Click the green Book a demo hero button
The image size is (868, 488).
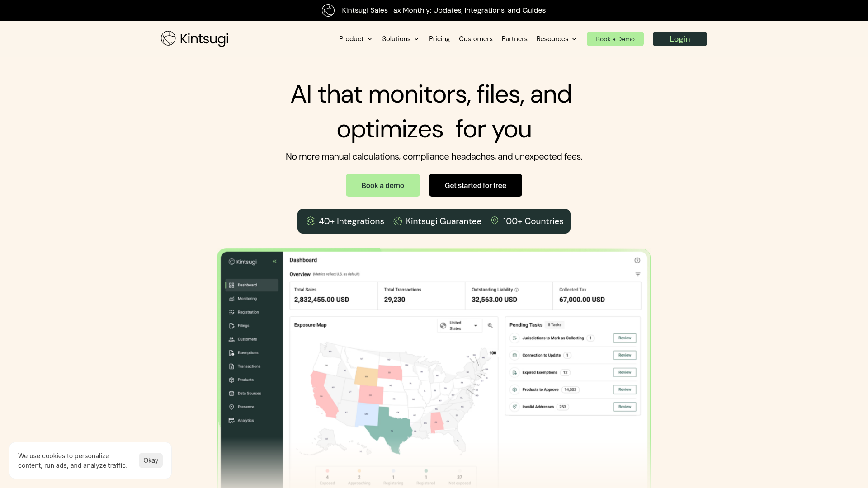[x=383, y=185]
